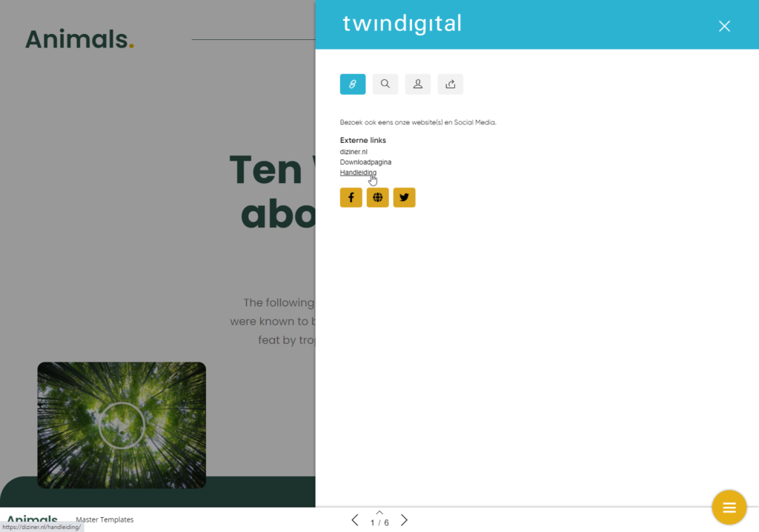The width and height of the screenshot is (759, 532).
Task: Go to the next page arrow
Action: click(x=404, y=520)
